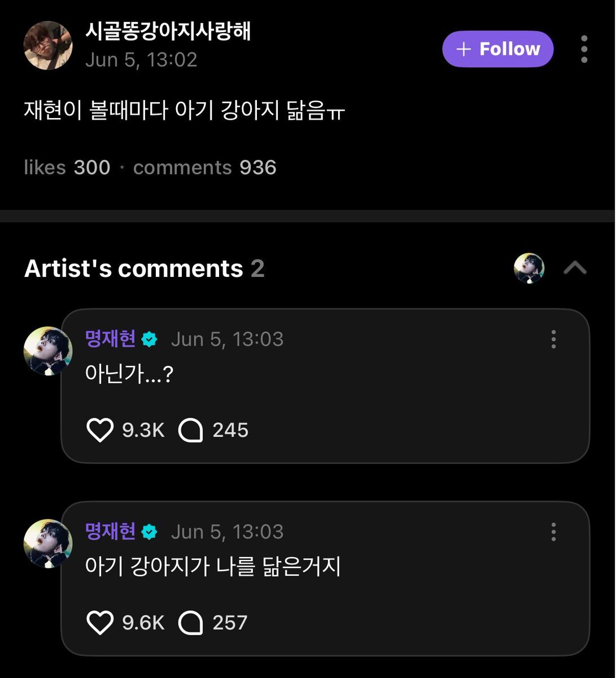
Task: Collapse the Artist's comments section
Action: click(x=575, y=268)
